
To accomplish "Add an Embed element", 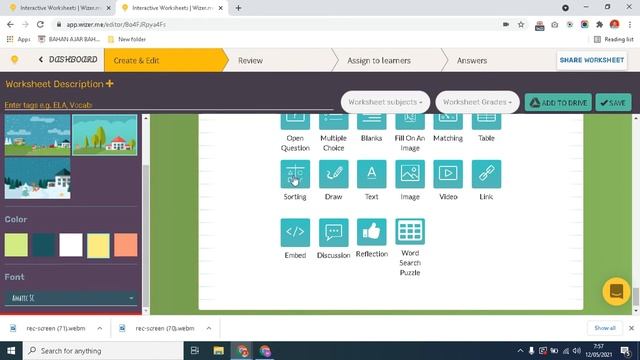I will click(x=295, y=233).
